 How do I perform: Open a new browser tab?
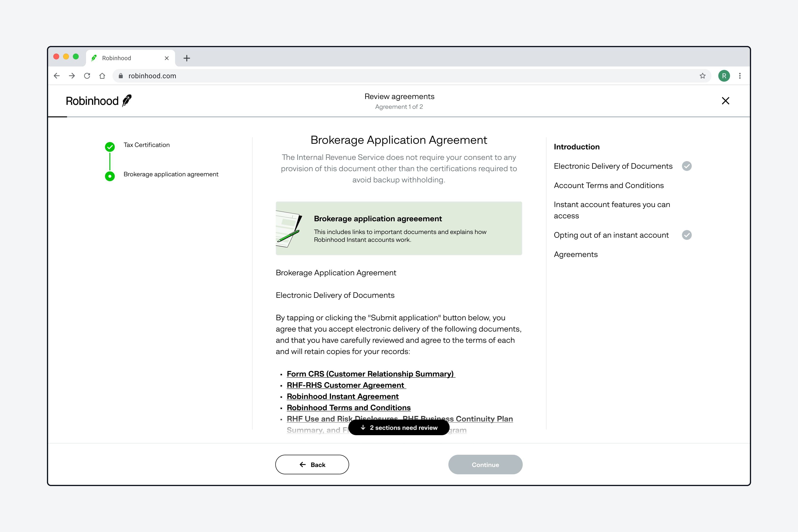pyautogui.click(x=187, y=58)
